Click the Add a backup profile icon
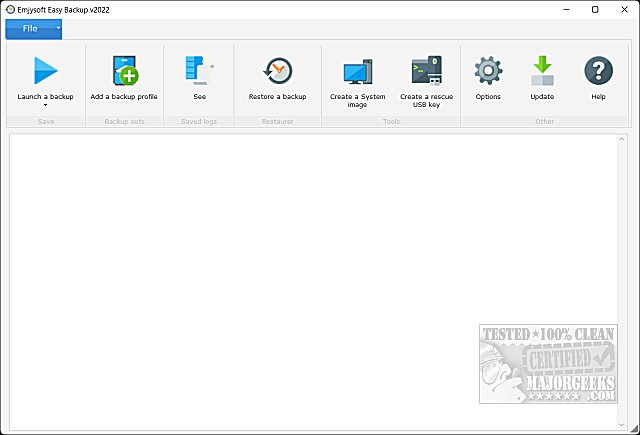The height and width of the screenshot is (435, 640). [x=125, y=71]
